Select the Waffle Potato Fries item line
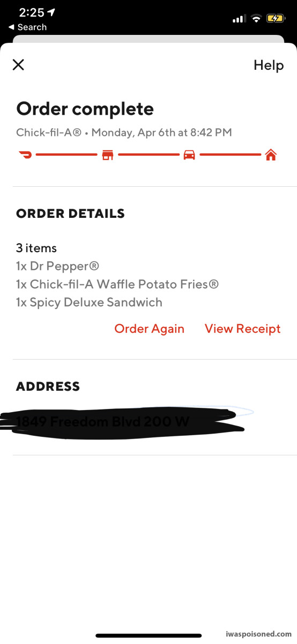The image size is (297, 644). point(117,284)
